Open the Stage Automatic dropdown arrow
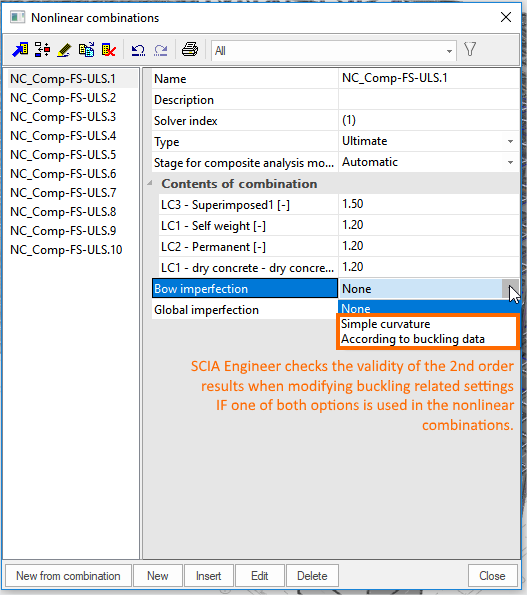The width and height of the screenshot is (527, 595). coord(510,162)
